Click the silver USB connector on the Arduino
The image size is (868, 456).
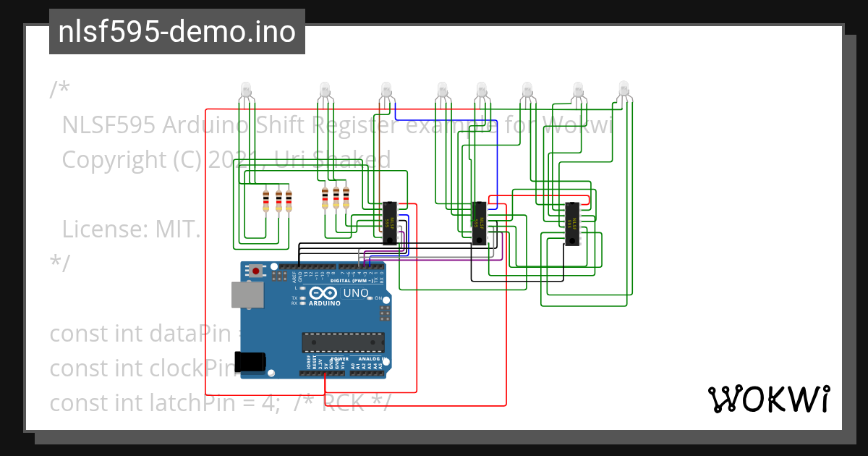(247, 295)
